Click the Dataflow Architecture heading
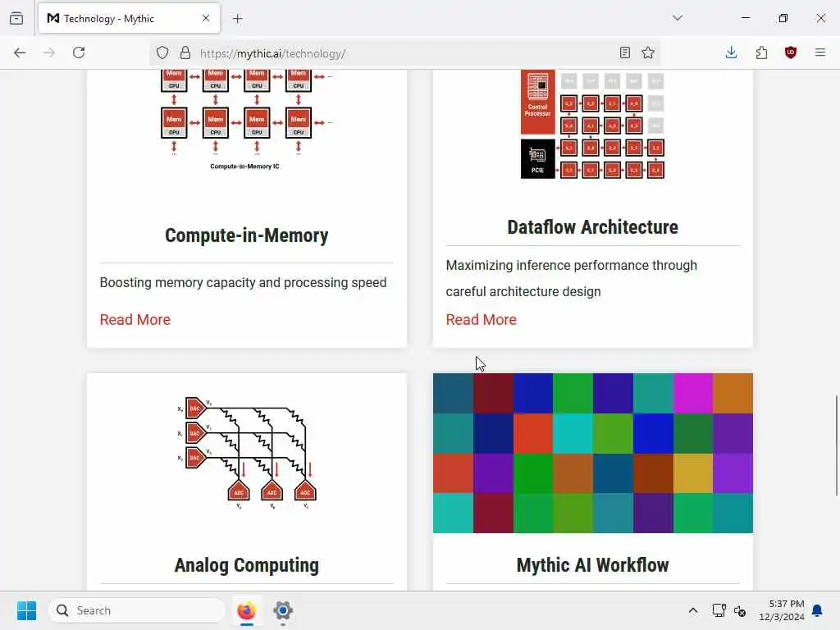Viewport: 840px width, 630px height. (592, 227)
